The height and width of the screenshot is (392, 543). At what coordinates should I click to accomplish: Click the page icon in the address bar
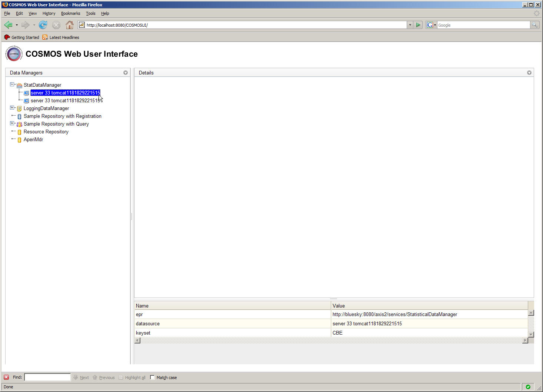tap(82, 25)
